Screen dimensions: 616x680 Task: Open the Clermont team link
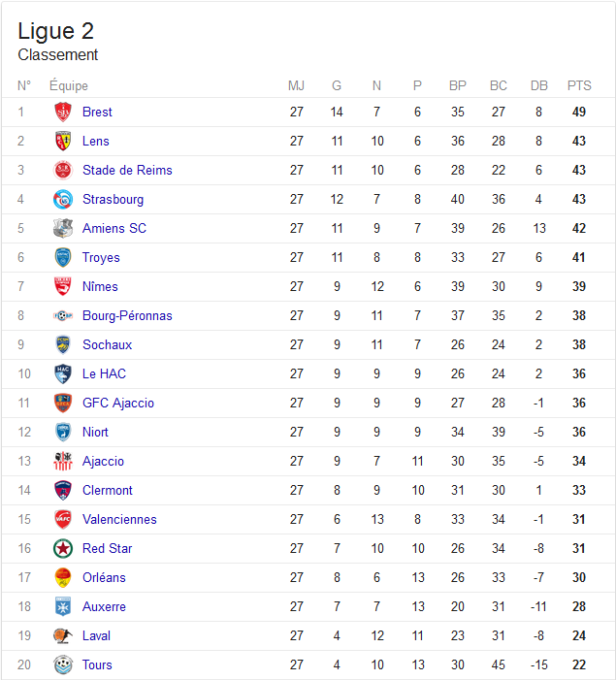click(x=107, y=490)
